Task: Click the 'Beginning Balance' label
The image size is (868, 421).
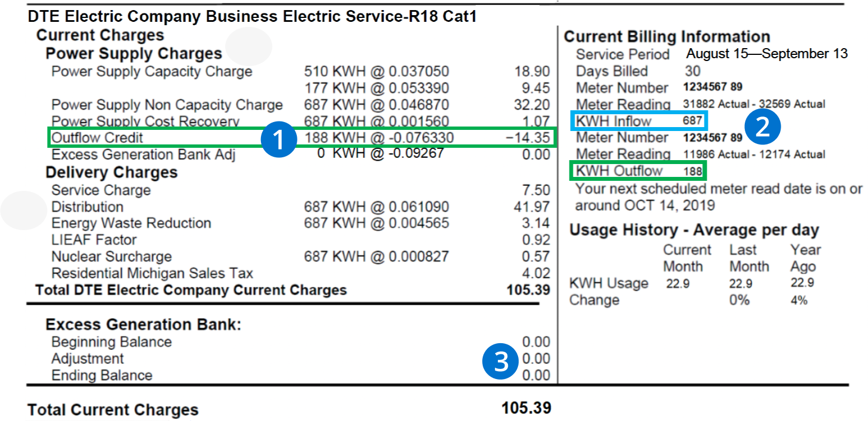Action: click(x=111, y=342)
